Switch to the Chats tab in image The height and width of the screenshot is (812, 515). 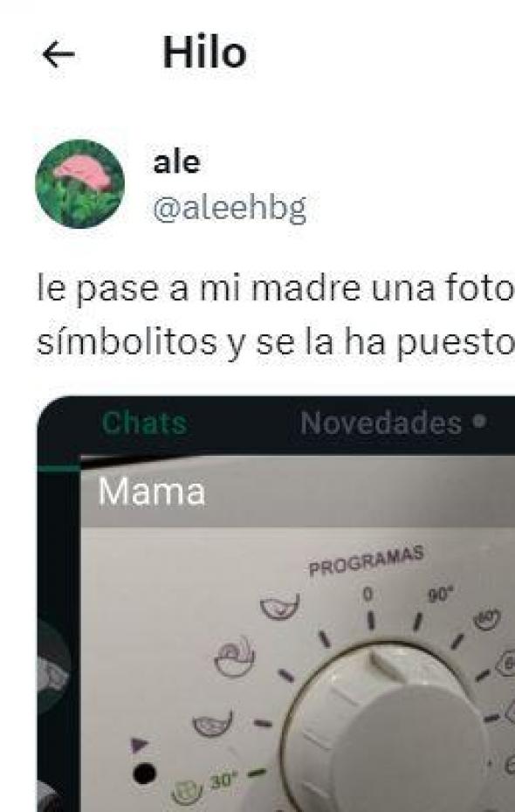[144, 423]
